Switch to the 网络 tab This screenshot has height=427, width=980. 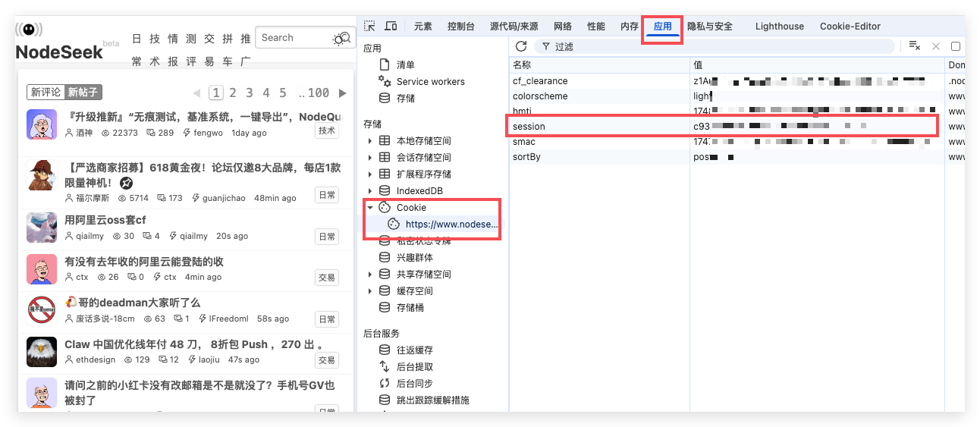(x=563, y=27)
